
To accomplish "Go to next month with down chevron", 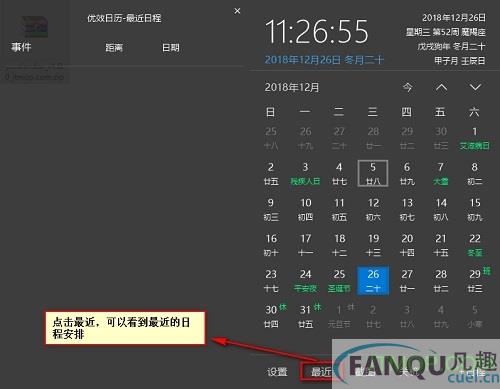I will click(475, 87).
